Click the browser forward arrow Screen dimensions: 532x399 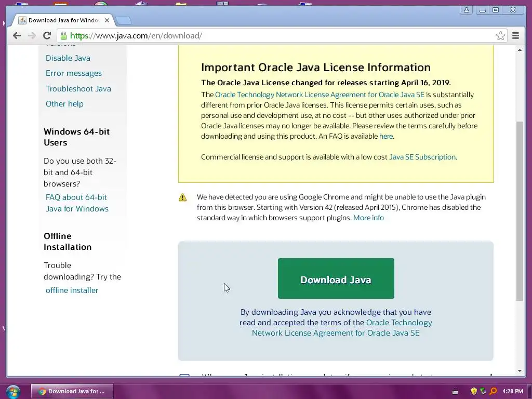coord(32,36)
